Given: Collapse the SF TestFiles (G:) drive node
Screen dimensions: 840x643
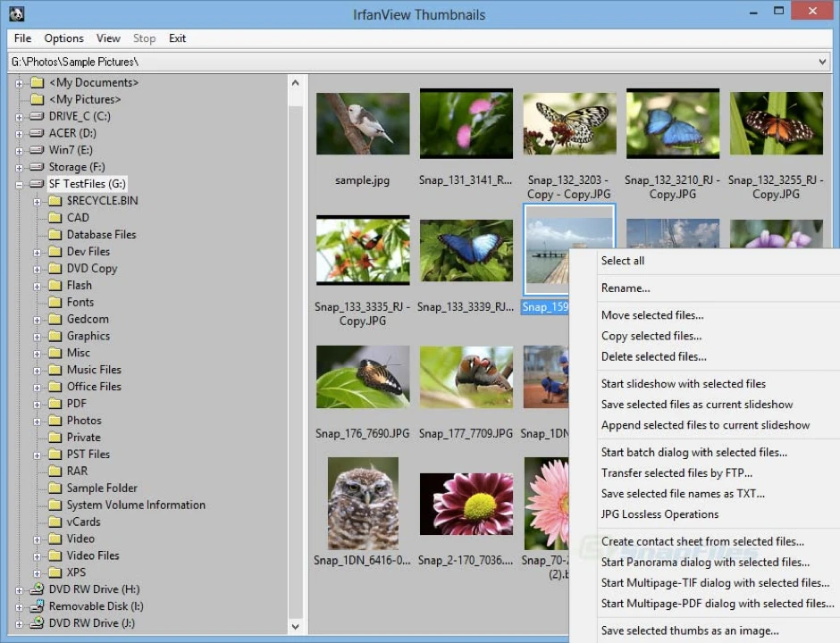Looking at the screenshot, I should pos(20,184).
